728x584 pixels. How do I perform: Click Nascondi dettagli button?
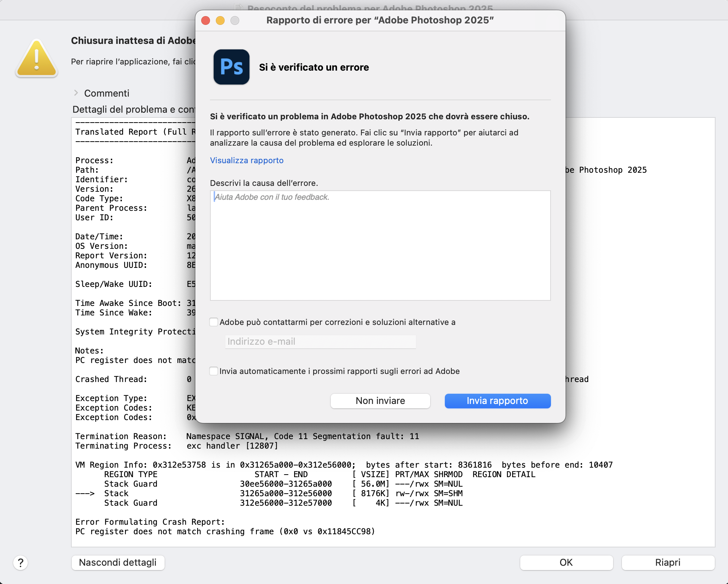[118, 562]
